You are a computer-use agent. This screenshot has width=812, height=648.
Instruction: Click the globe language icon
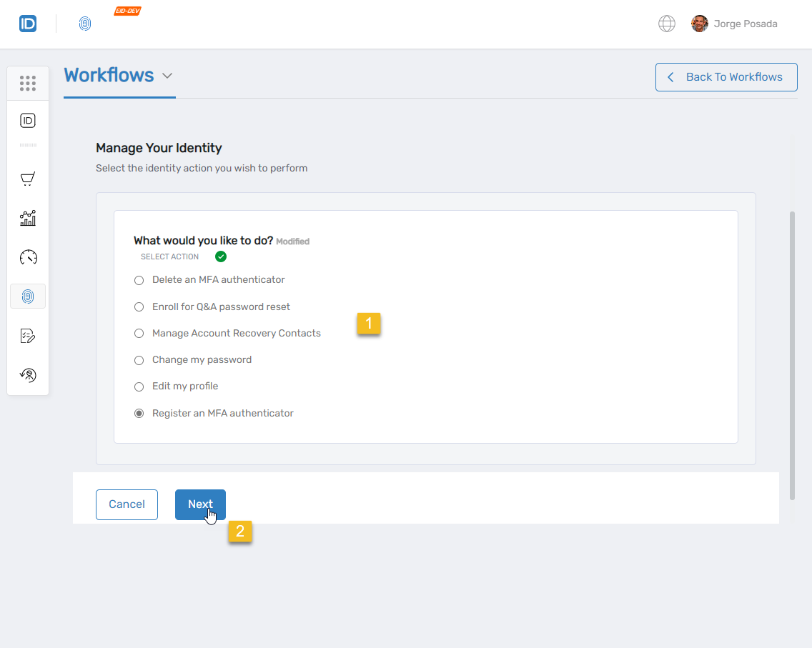pos(667,24)
